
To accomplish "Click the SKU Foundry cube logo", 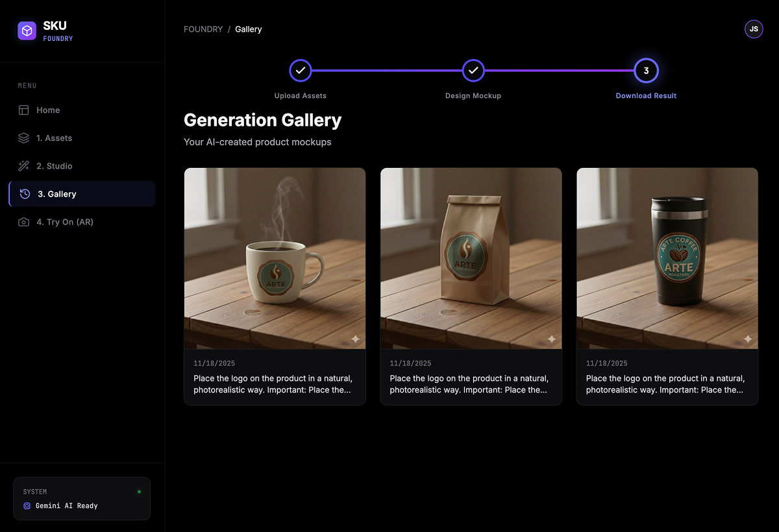I will point(26,30).
